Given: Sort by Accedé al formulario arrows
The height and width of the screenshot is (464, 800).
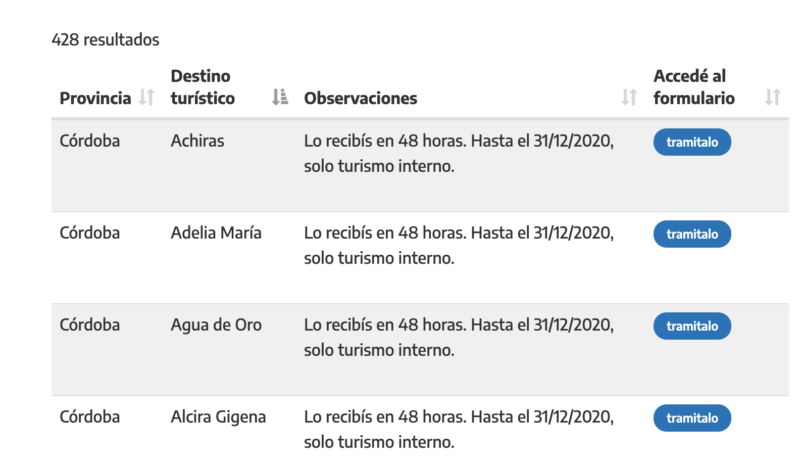Looking at the screenshot, I should pyautogui.click(x=772, y=97).
